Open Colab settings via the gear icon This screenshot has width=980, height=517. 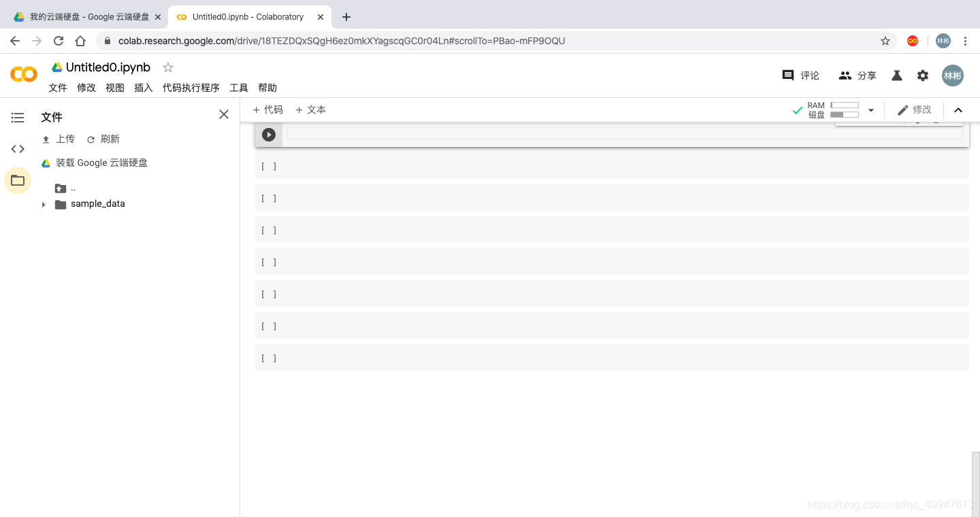922,76
